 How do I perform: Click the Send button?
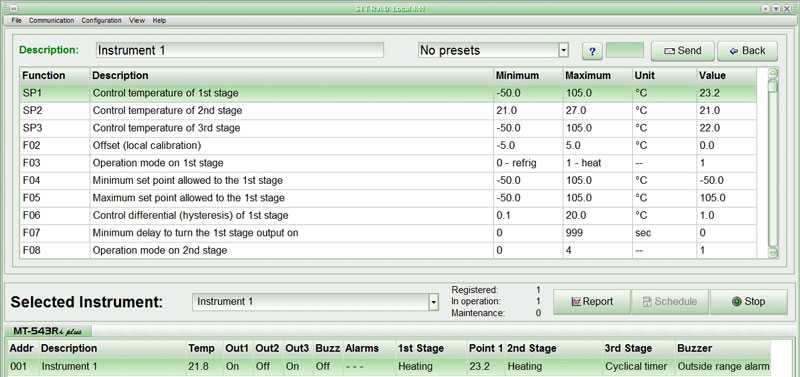[683, 51]
